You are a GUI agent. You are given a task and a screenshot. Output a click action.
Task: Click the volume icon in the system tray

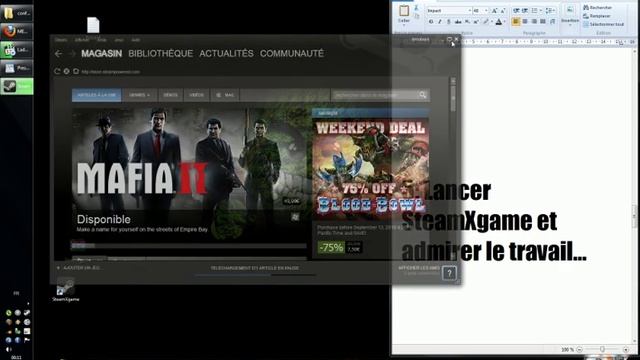(9, 349)
